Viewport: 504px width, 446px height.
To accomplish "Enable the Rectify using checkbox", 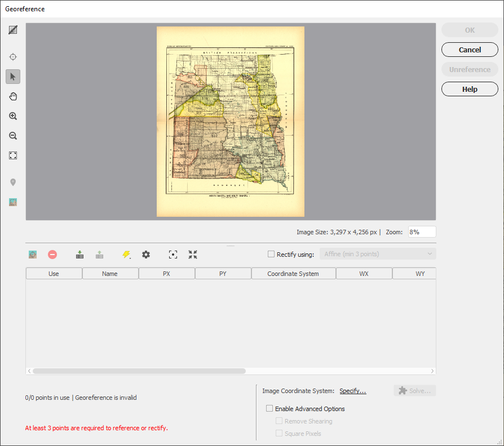I will (271, 255).
